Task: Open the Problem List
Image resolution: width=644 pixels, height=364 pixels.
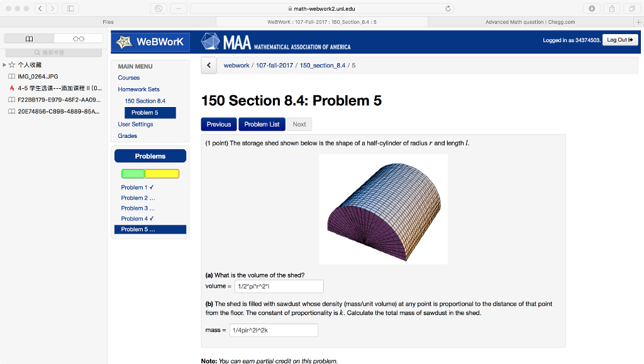Action: [262, 124]
